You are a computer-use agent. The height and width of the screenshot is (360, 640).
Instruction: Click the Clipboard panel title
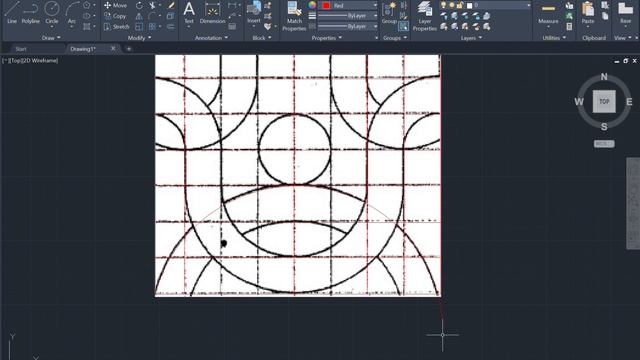tap(594, 38)
